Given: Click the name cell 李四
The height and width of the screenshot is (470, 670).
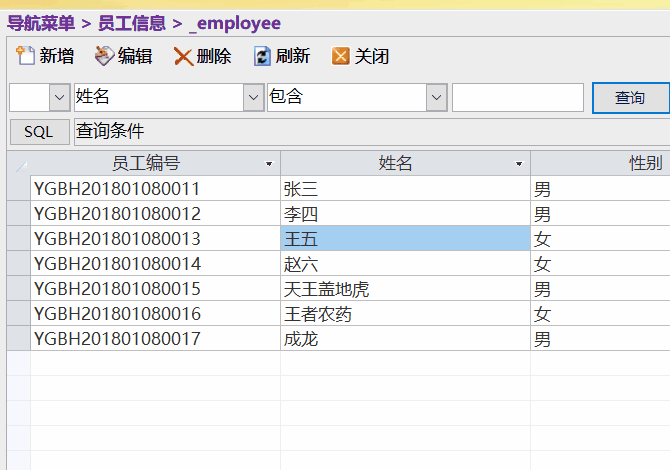Looking at the screenshot, I should point(406,214).
